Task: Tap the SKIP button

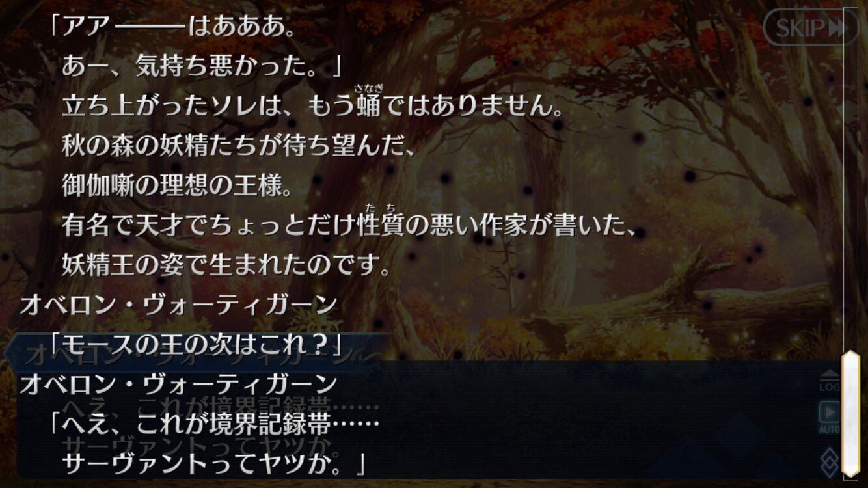Action: 811,27
